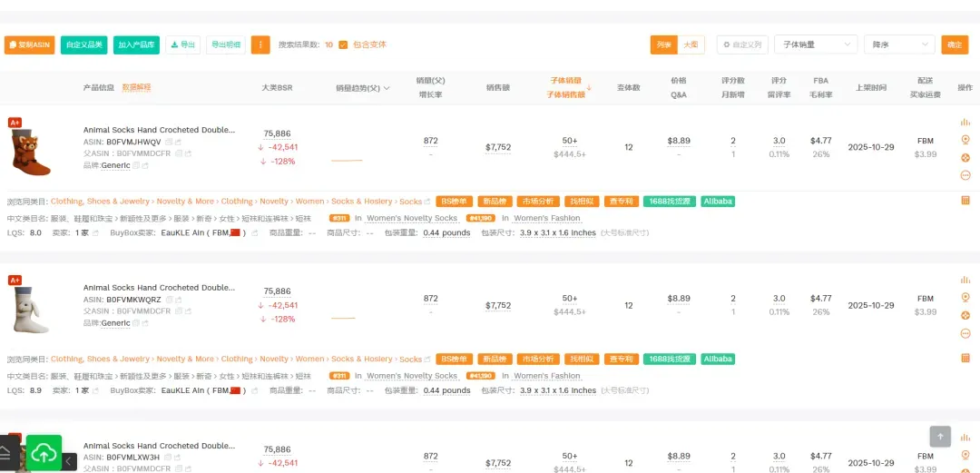Click white bunny sock product thumbnail

[x=29, y=310]
